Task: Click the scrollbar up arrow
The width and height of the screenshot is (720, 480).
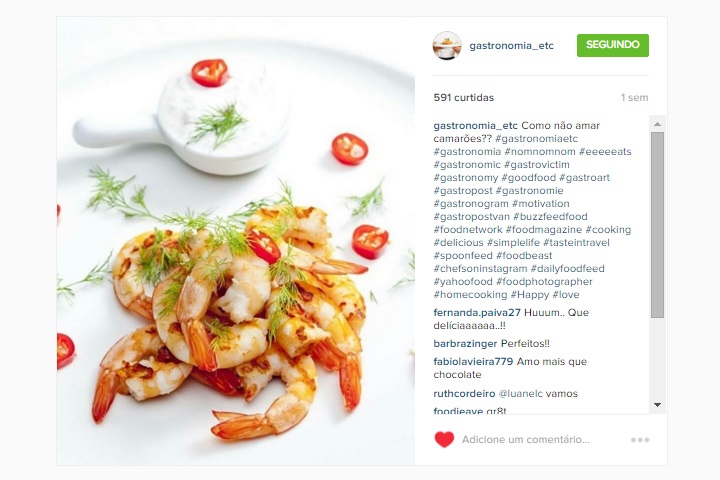Action: [657, 124]
